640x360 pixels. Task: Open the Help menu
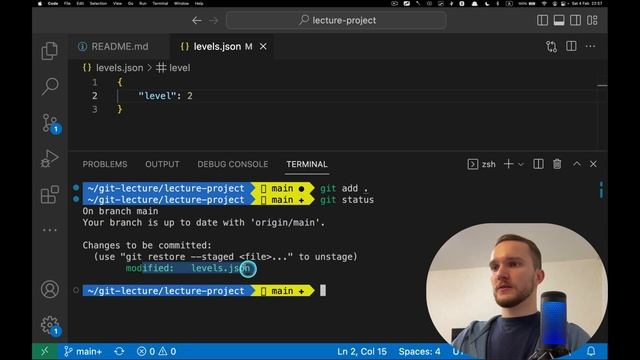coord(199,3)
